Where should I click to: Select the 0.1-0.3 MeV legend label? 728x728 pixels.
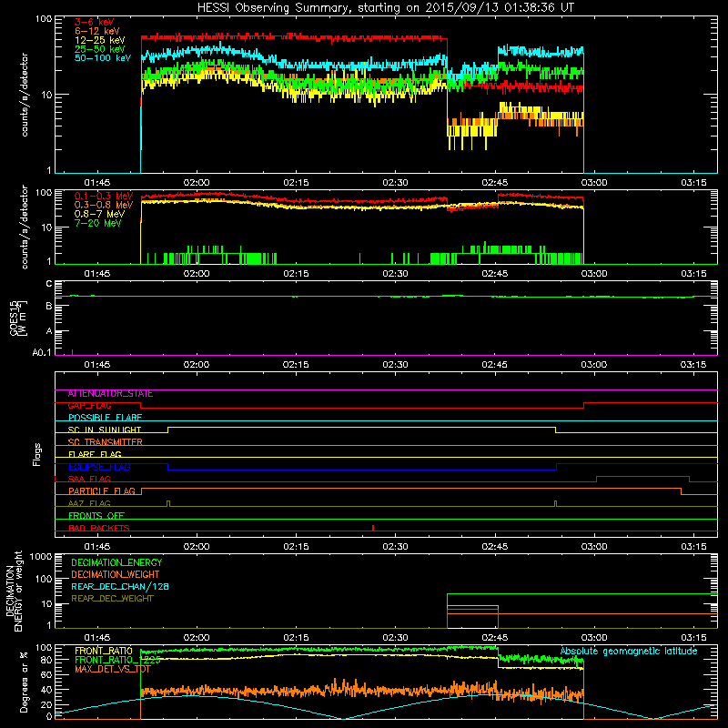pos(103,196)
